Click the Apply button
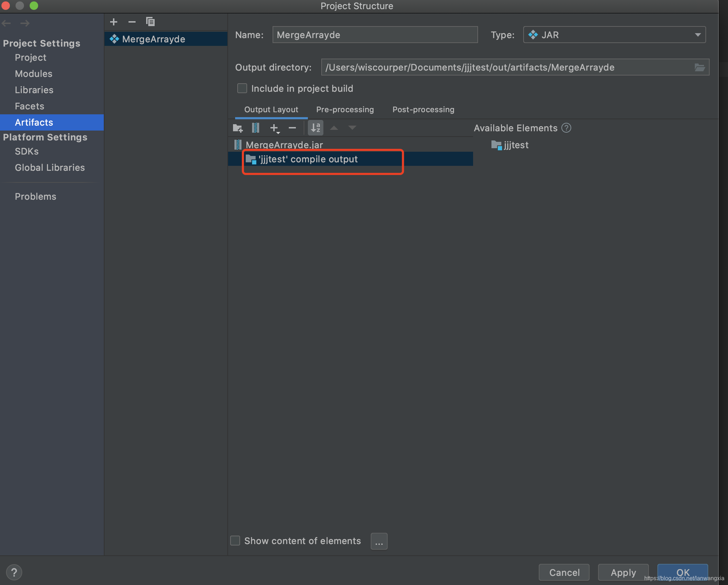This screenshot has height=585, width=728. click(x=623, y=572)
